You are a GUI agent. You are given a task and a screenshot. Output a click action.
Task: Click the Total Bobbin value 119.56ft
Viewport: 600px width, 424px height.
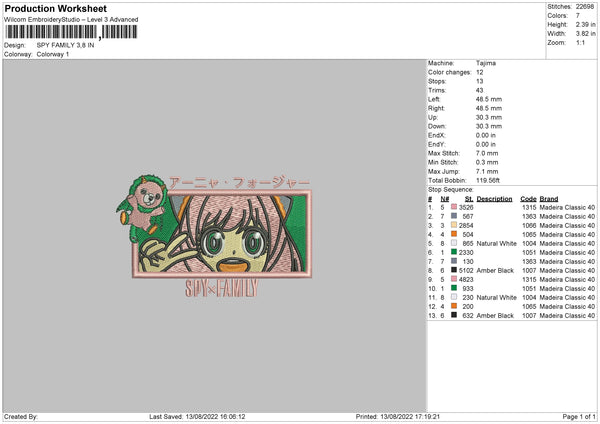pos(488,180)
